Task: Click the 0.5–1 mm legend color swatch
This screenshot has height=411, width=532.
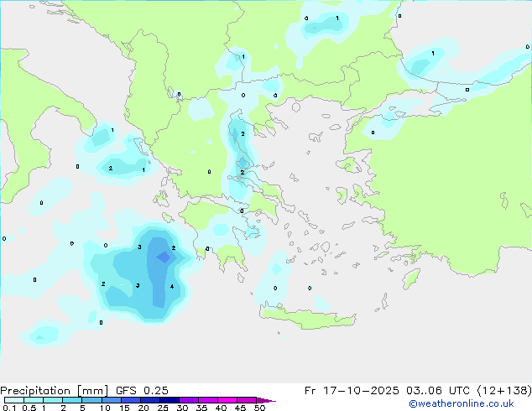Action: click(34, 400)
